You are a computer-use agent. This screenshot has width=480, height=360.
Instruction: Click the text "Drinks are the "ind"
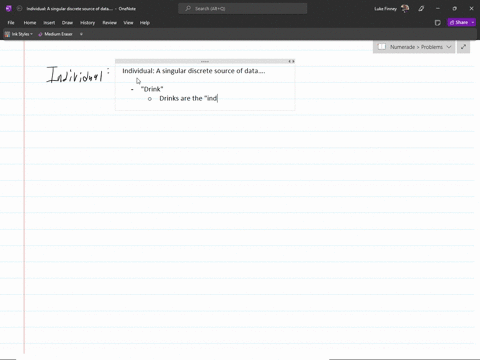point(188,98)
